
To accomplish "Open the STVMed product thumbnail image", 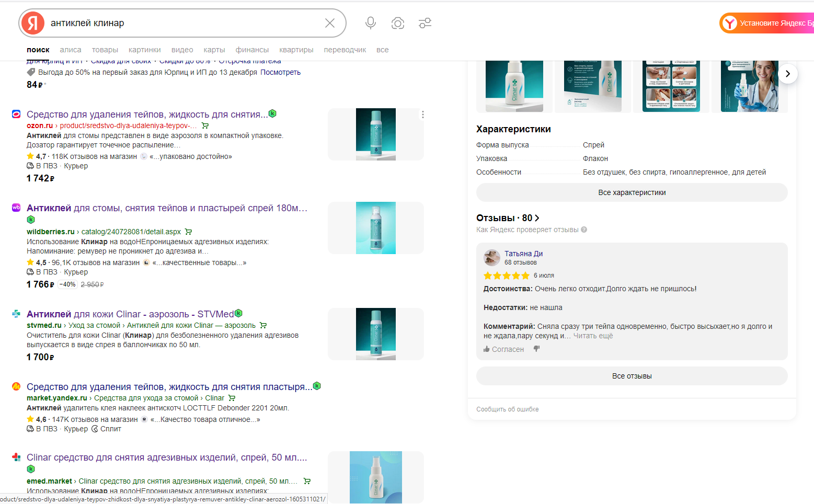I will 375,334.
